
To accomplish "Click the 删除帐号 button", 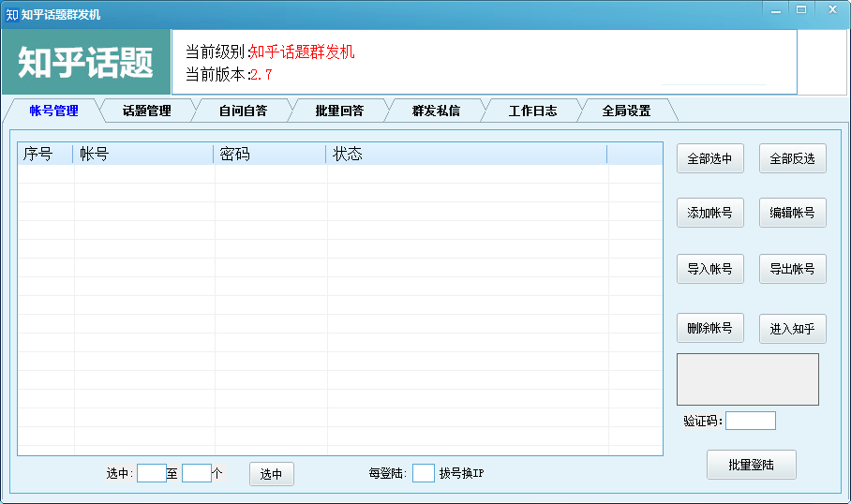I will coord(709,328).
